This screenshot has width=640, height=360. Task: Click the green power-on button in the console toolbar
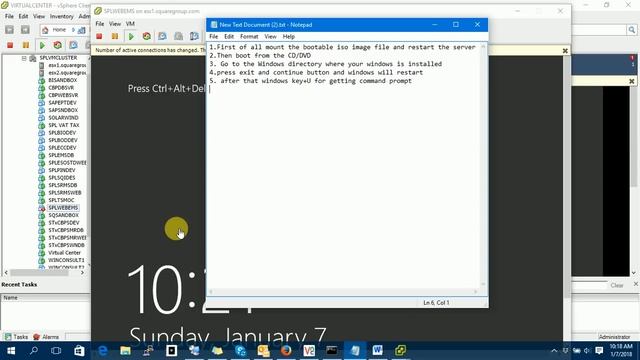pos(131,36)
